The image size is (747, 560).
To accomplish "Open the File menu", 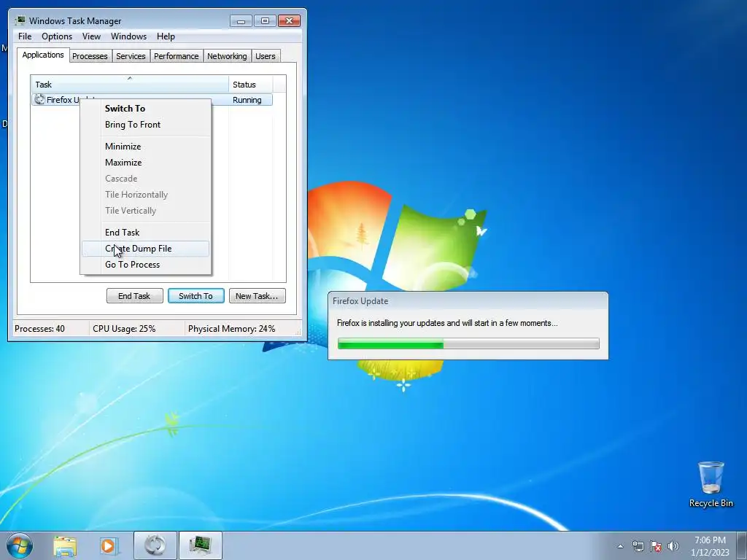I will [x=25, y=36].
